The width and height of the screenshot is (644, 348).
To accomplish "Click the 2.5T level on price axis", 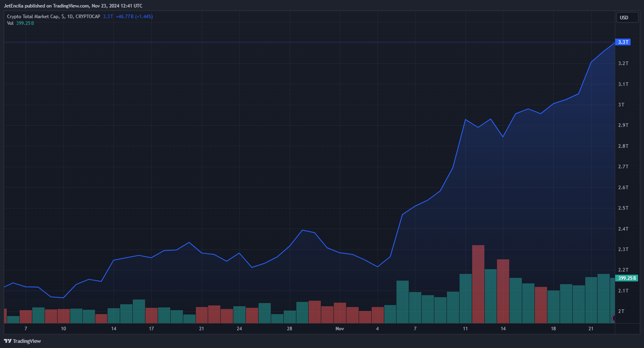I will (623, 208).
